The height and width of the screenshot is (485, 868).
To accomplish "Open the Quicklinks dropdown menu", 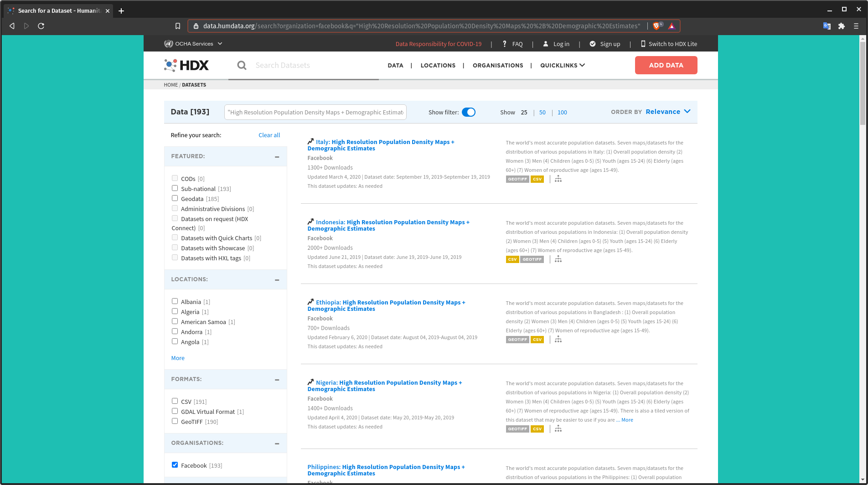I will click(x=563, y=65).
